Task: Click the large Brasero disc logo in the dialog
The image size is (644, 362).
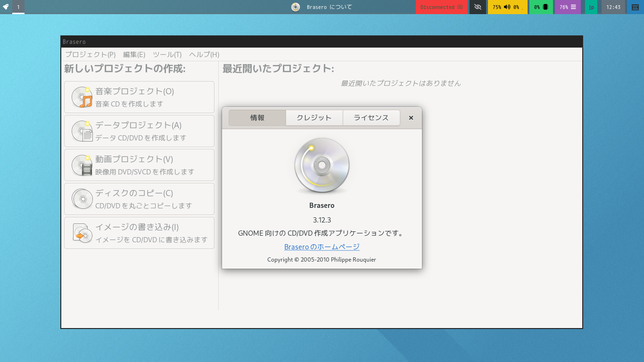Action: tap(322, 165)
